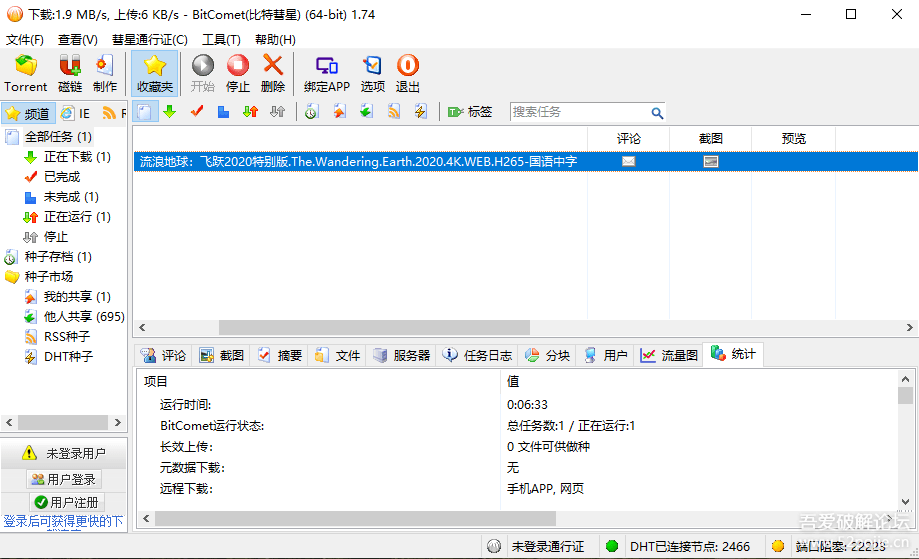
Task: Select DHT种子 in the sidebar
Action: 68,356
